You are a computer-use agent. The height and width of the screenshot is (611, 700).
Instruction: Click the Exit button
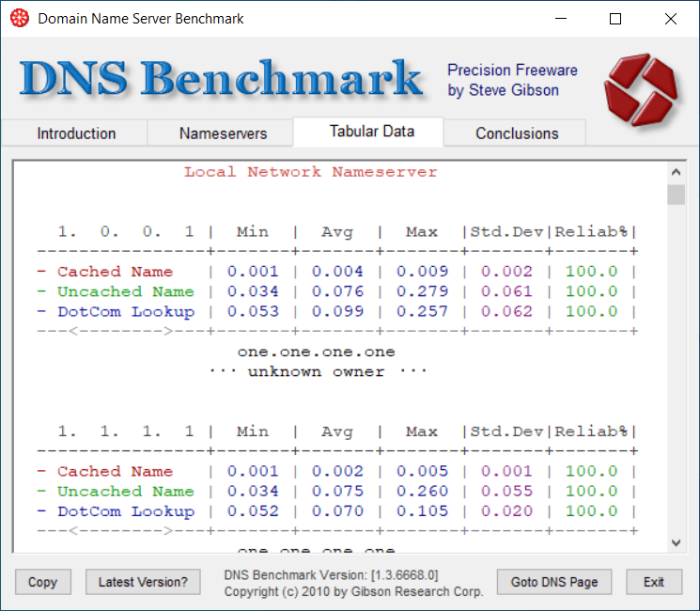click(x=654, y=582)
